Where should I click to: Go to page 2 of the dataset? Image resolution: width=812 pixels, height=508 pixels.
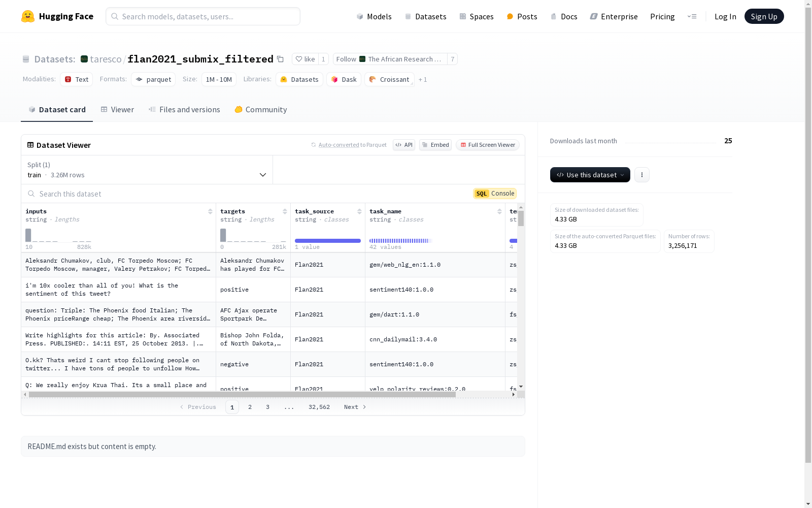250,407
